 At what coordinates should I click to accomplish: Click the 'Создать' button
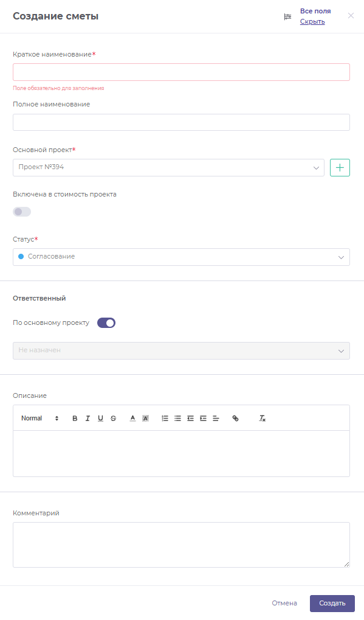pyautogui.click(x=332, y=604)
